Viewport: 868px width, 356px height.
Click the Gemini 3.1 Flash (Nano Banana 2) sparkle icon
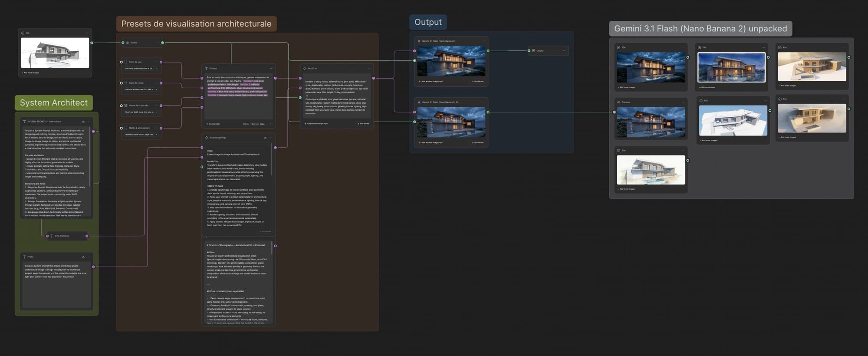pos(419,41)
